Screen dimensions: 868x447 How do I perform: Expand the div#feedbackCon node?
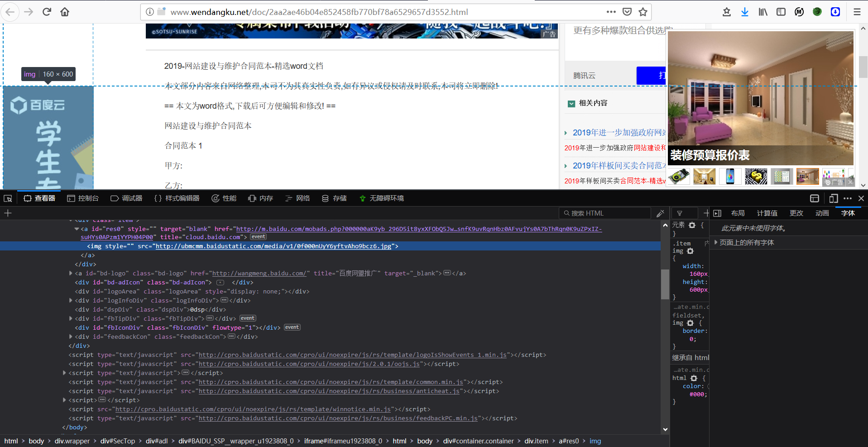tap(71, 336)
